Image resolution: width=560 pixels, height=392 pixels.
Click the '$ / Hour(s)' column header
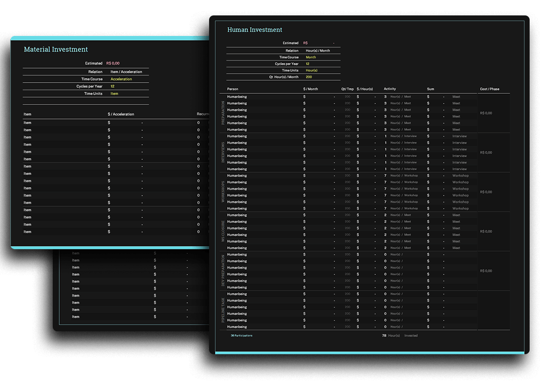pyautogui.click(x=365, y=89)
